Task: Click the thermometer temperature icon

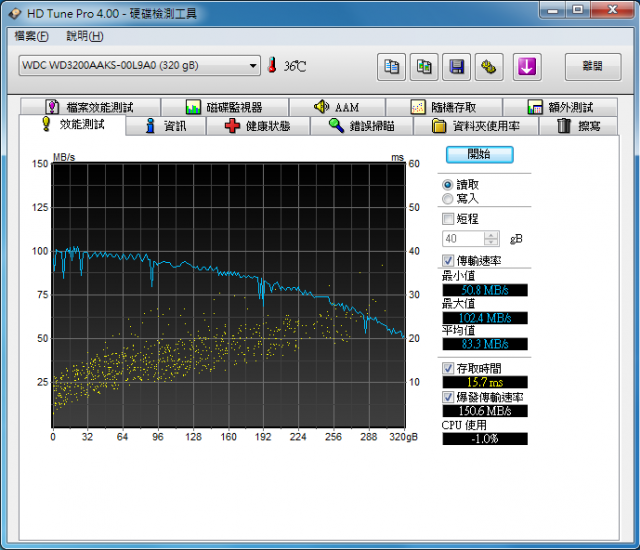Action: click(x=272, y=65)
